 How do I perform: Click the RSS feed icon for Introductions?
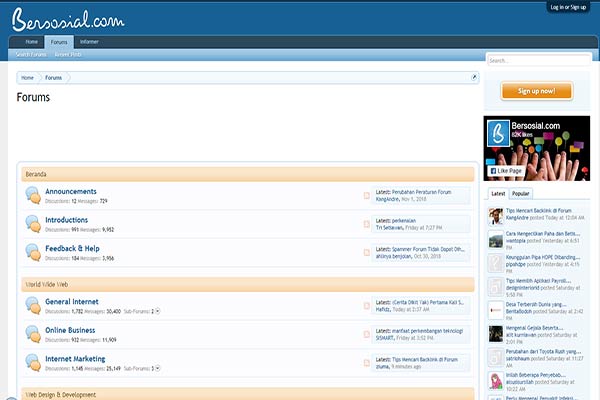(366, 224)
